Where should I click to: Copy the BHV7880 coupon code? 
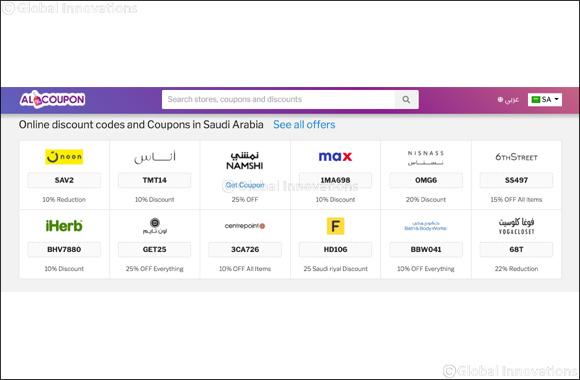click(x=64, y=249)
